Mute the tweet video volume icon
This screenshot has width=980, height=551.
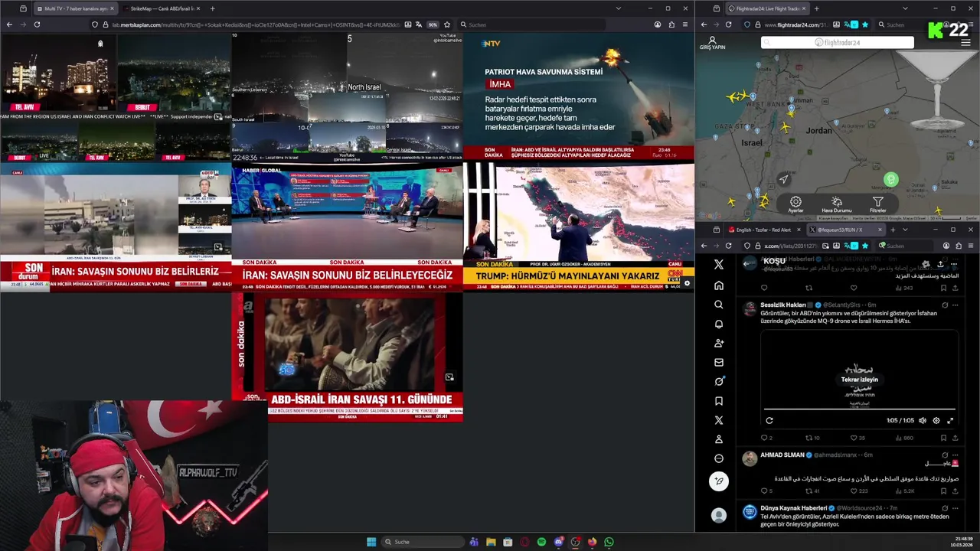pos(922,420)
